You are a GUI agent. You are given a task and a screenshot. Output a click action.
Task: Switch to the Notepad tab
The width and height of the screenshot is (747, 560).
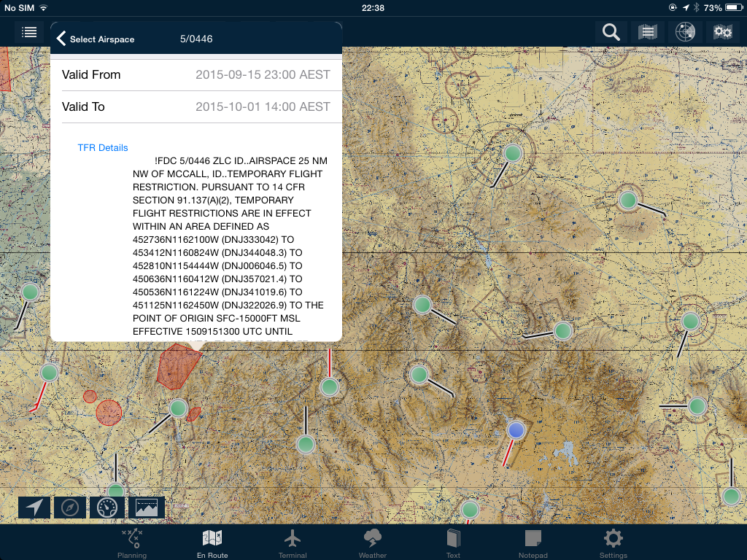(533, 542)
